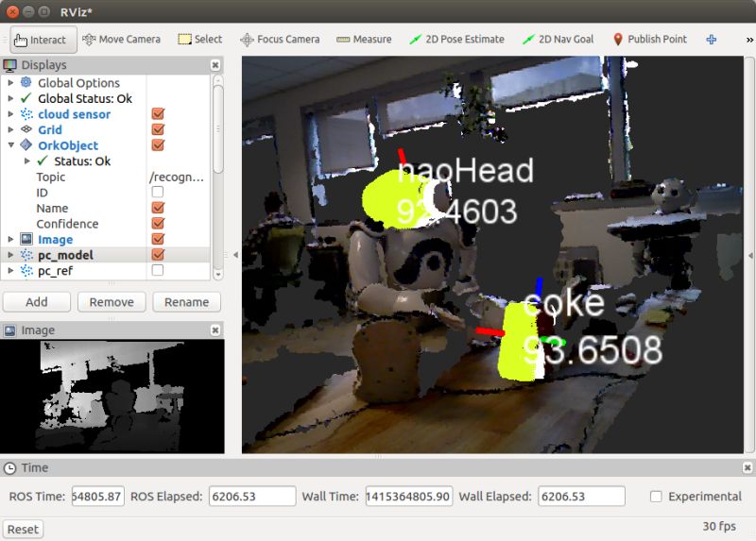Select the Interact tool

pyautogui.click(x=43, y=40)
